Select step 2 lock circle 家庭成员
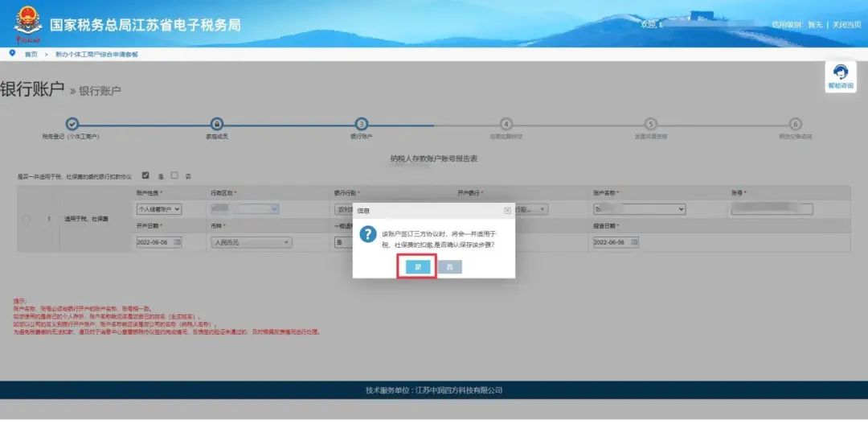The height and width of the screenshot is (424, 868). [x=217, y=125]
